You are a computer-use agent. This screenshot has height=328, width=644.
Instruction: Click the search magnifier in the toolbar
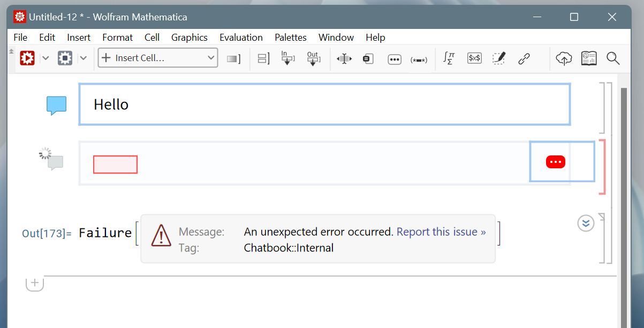coord(612,58)
